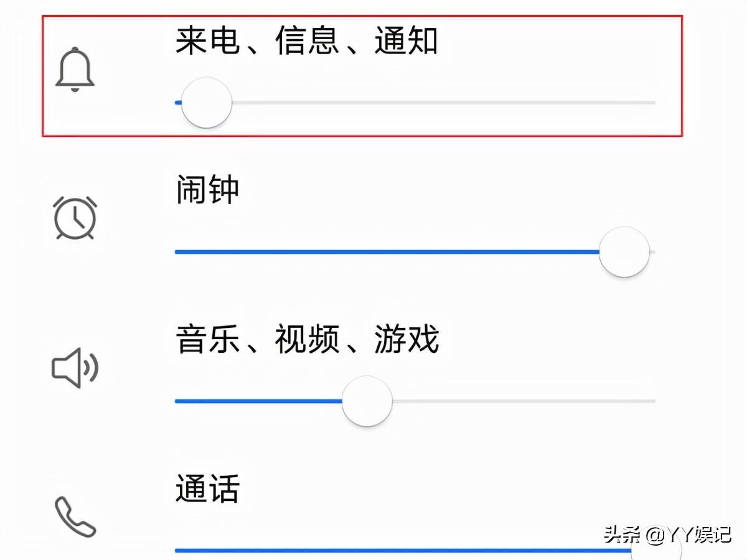Select the 通话 label
Screen dimensions: 747x560
[x=207, y=489]
